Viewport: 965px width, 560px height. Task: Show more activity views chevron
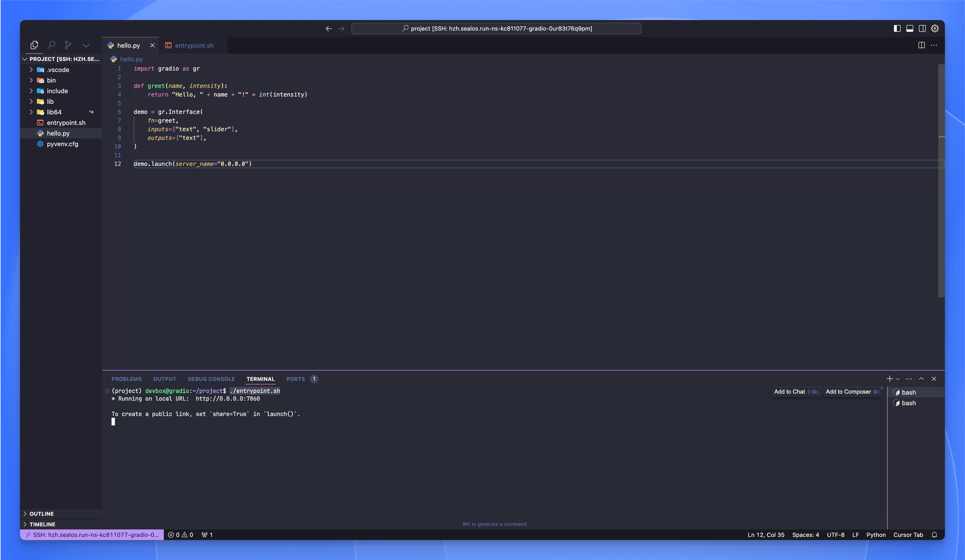click(86, 45)
